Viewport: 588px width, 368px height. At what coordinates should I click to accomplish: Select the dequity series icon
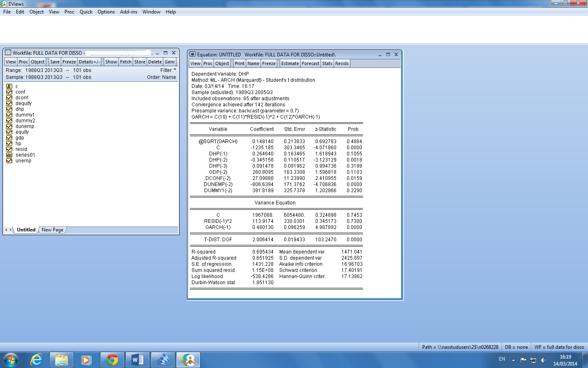click(x=9, y=103)
